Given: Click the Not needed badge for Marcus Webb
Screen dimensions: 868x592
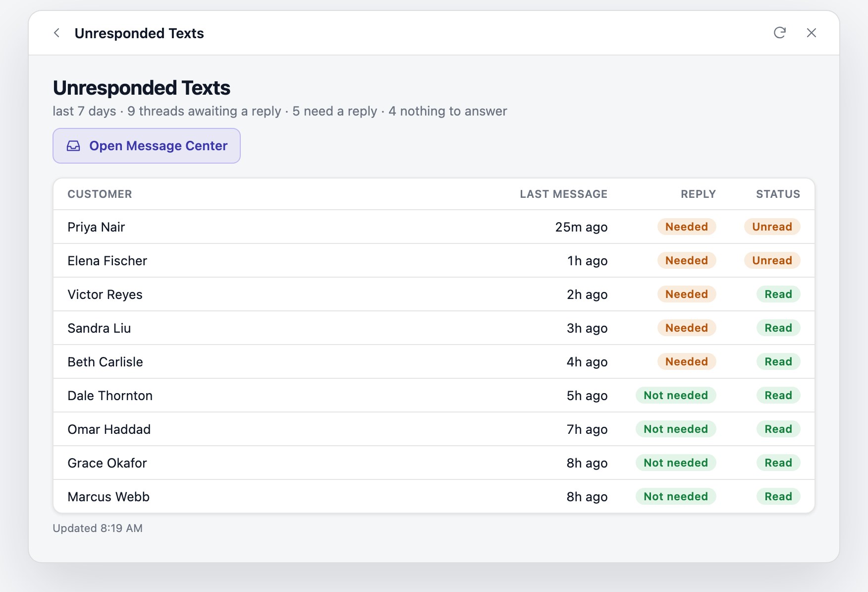Looking at the screenshot, I should pyautogui.click(x=676, y=496).
